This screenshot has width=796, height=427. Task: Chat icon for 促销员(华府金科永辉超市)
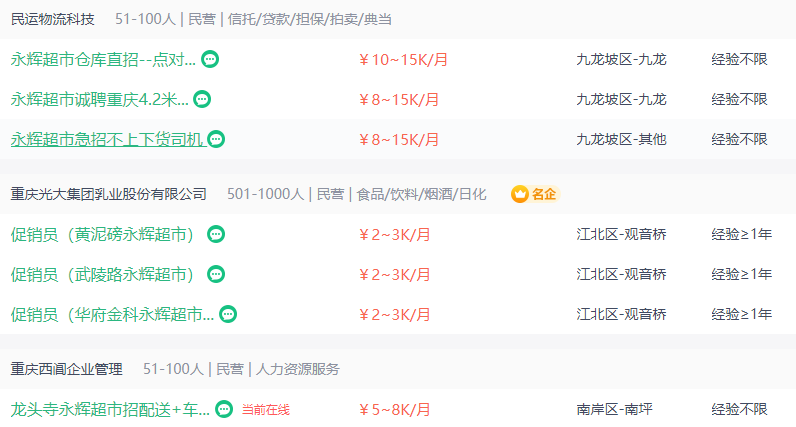[x=228, y=314]
